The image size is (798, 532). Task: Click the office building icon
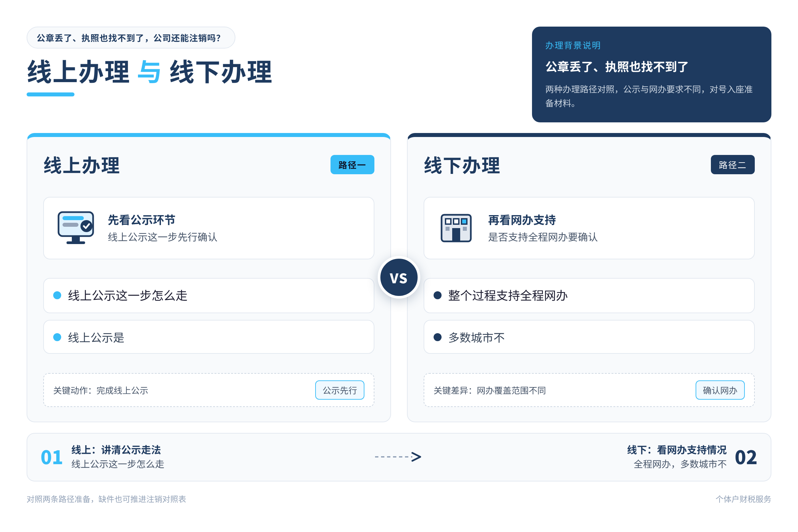456,228
